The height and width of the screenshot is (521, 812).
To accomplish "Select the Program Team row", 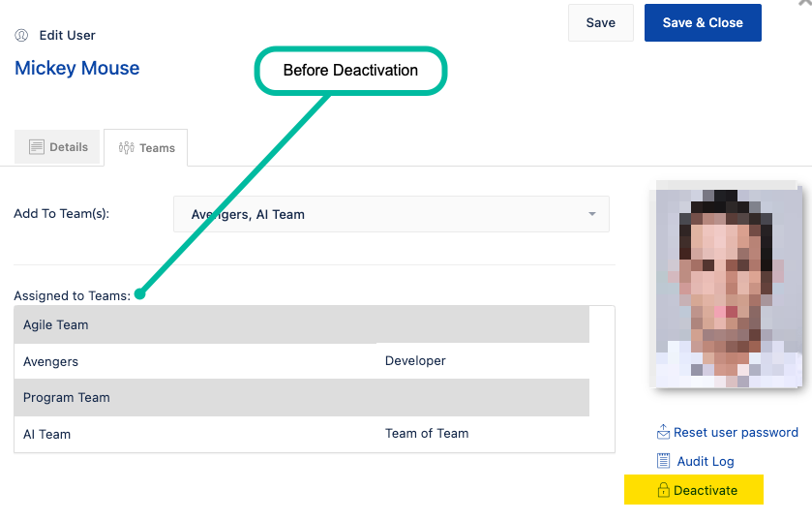I will point(301,398).
